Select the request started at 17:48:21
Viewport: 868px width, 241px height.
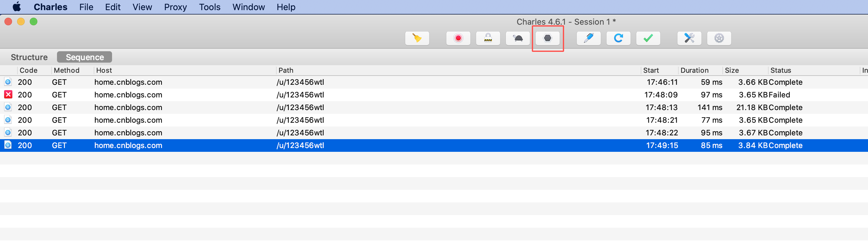coord(434,120)
